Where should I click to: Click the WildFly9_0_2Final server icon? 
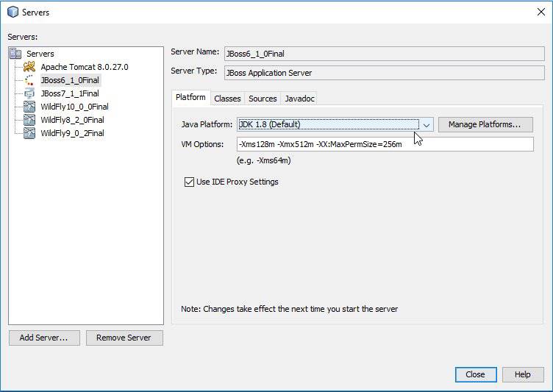(29, 133)
